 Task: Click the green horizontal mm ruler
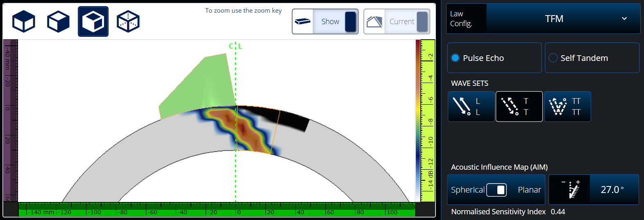[216, 209]
